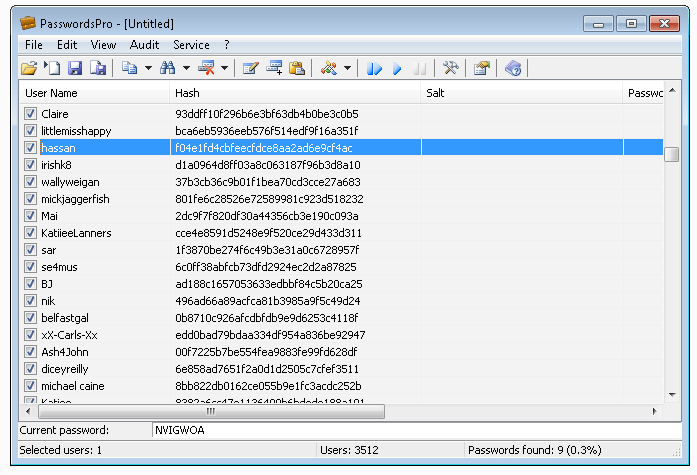Click the Add user icon with plus sign
Image resolution: width=697 pixels, height=475 pixels.
pyautogui.click(x=274, y=68)
